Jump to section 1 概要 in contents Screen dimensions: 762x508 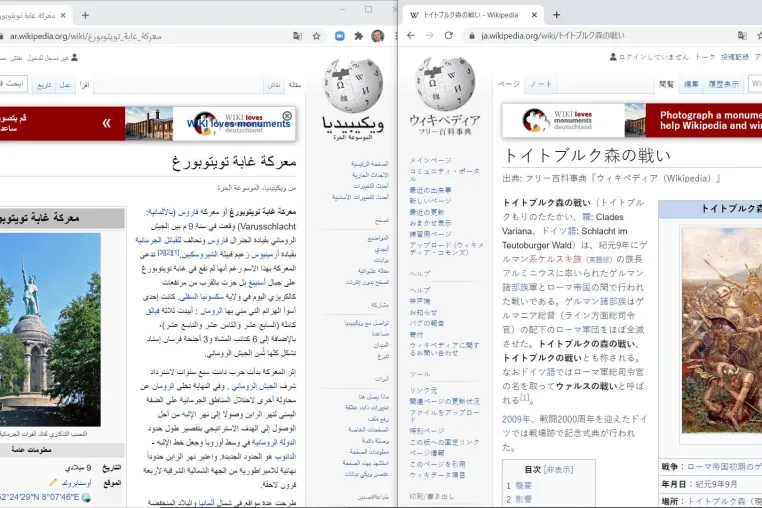[x=523, y=485]
